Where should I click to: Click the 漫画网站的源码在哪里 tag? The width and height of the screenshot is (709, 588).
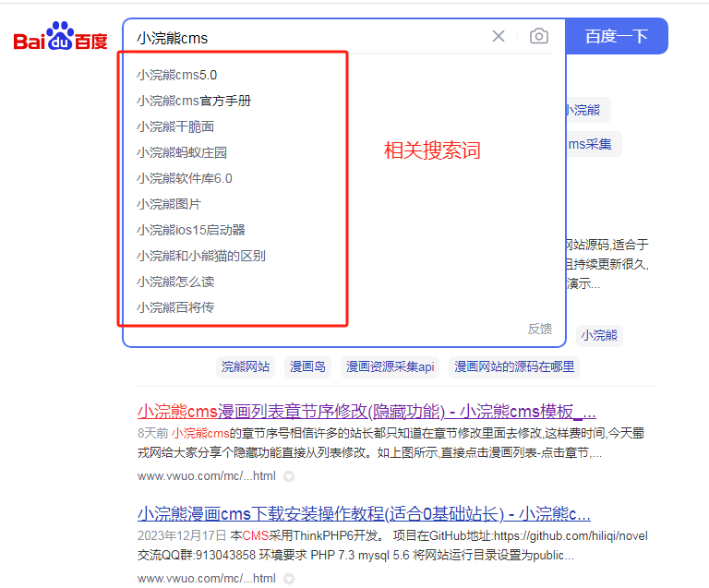tap(514, 366)
